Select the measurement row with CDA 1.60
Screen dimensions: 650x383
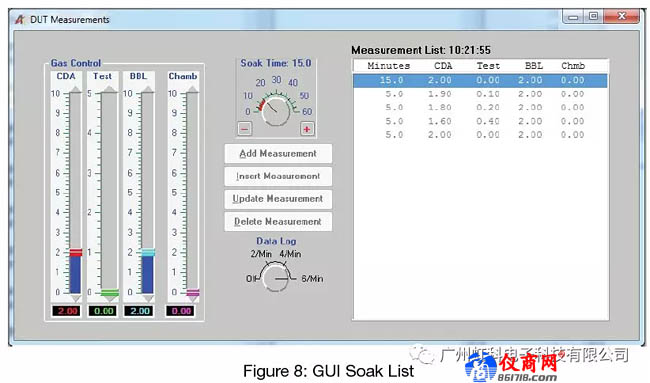(480, 121)
